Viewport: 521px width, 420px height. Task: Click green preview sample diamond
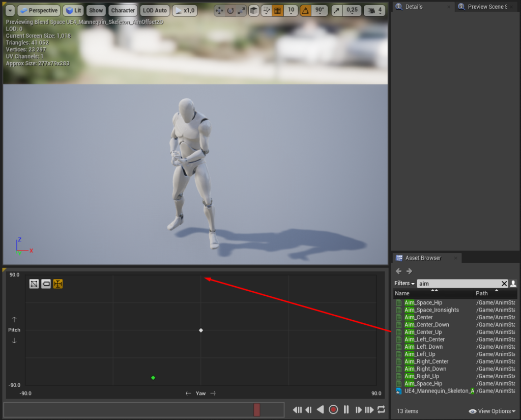tap(153, 378)
